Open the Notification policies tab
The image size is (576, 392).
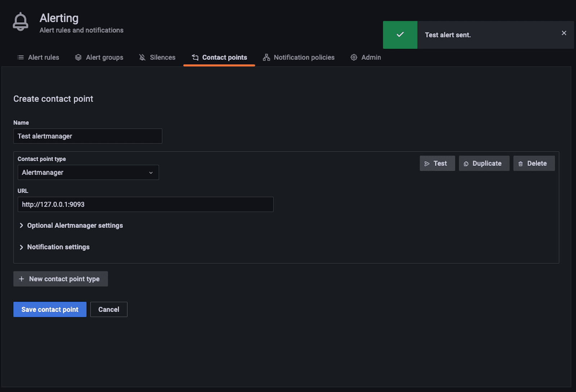tap(304, 58)
